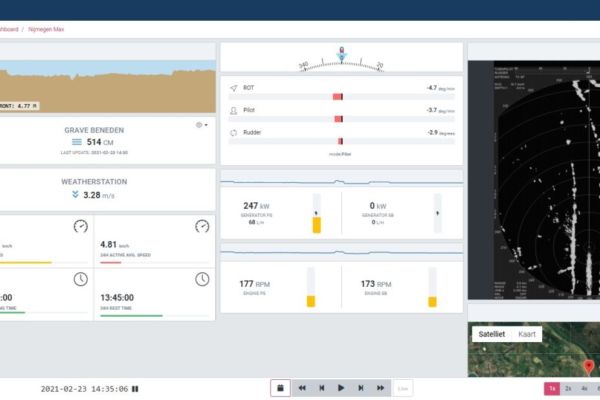The width and height of the screenshot is (600, 400).
Task: Click the pause icon beside timestamp
Action: (135, 389)
